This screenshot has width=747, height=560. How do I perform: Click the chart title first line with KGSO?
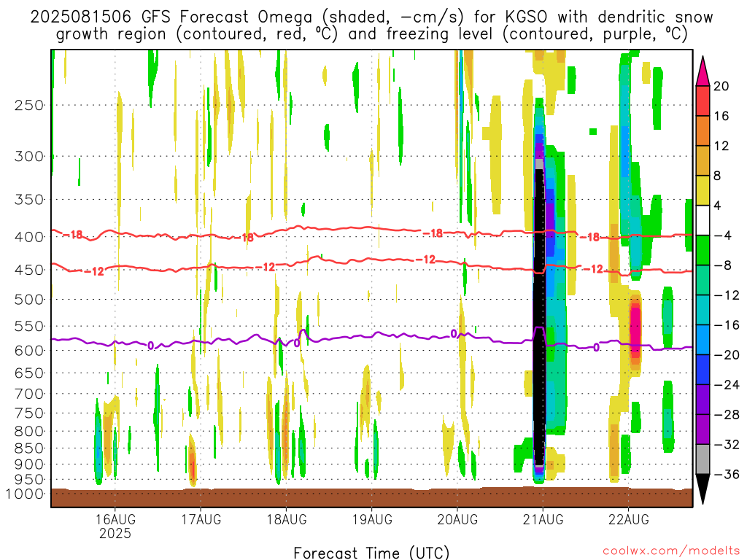click(371, 17)
